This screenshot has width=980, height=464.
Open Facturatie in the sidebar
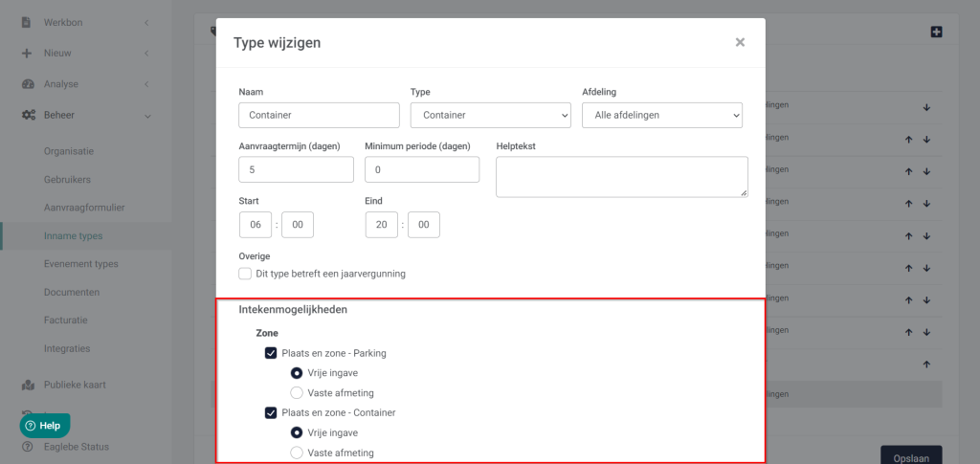point(66,320)
